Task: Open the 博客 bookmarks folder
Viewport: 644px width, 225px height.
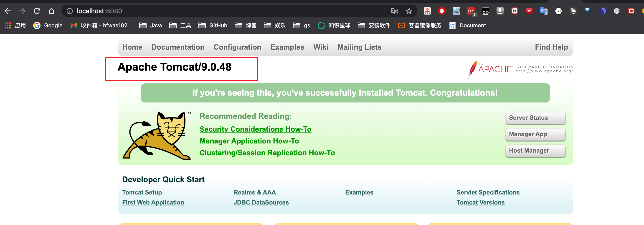Action: (x=246, y=26)
